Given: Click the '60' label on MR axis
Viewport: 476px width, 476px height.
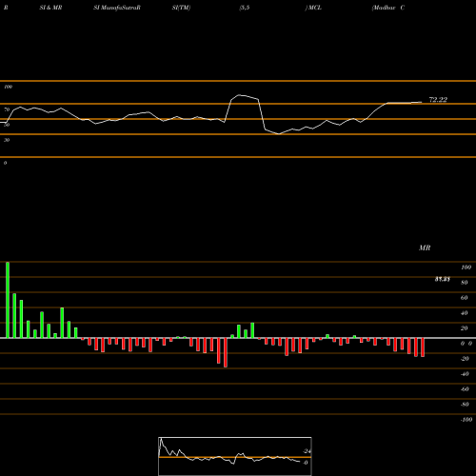Looking at the screenshot, I should point(465,298).
